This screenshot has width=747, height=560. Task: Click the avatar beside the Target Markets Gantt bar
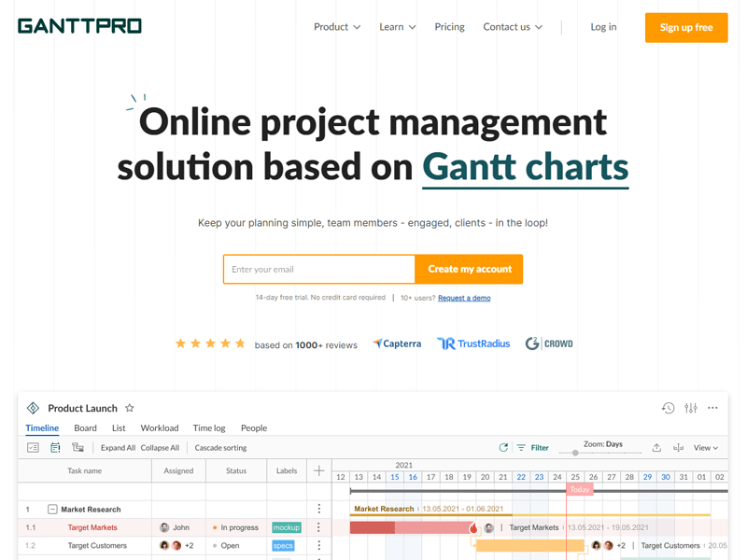(488, 527)
